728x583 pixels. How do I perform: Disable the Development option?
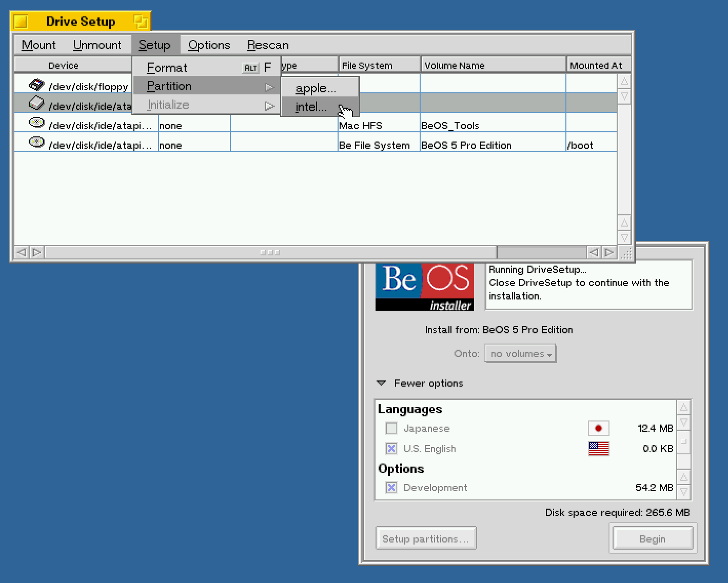pyautogui.click(x=391, y=488)
